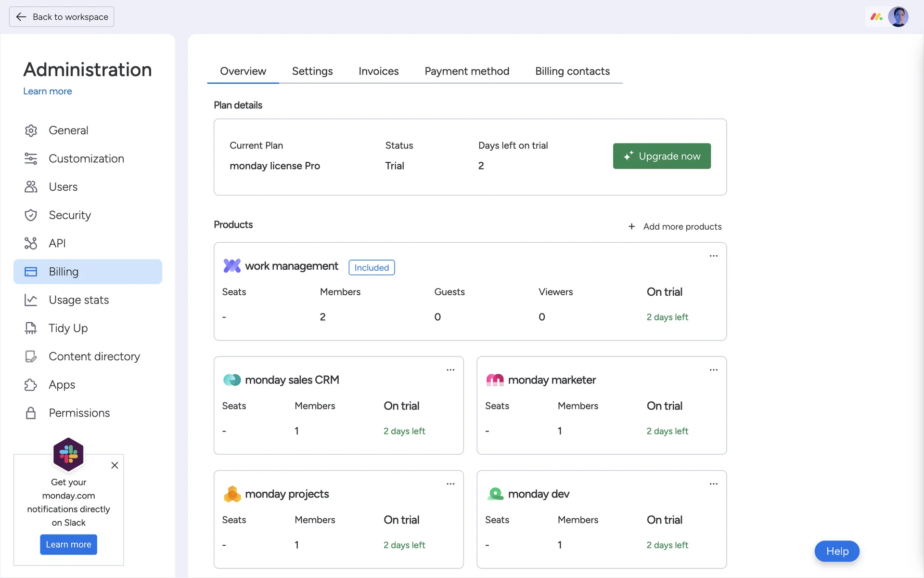The height and width of the screenshot is (578, 924).
Task: Open the General settings gear icon
Action: pos(31,131)
